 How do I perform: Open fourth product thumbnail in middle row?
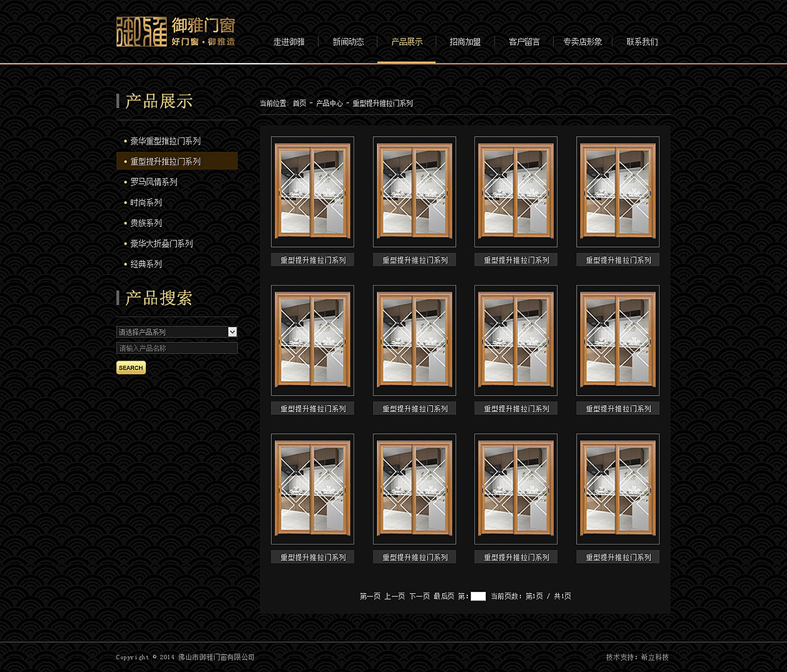coord(618,340)
